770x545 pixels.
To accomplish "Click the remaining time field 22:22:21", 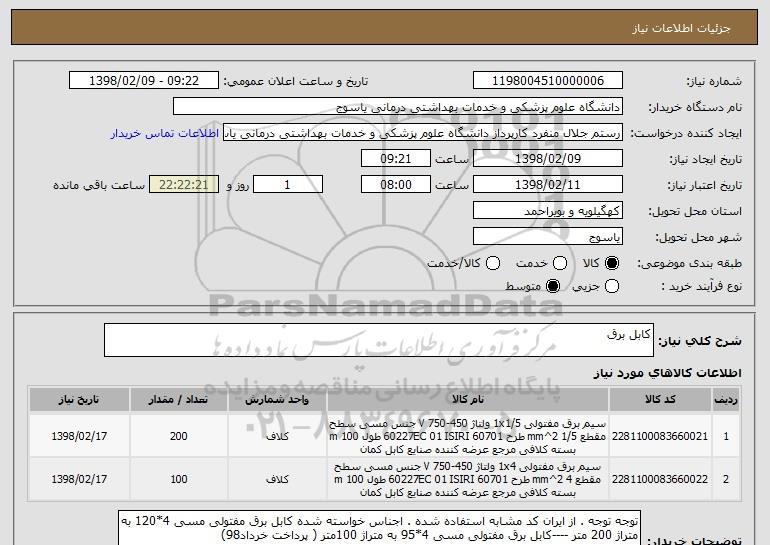I will [x=184, y=185].
